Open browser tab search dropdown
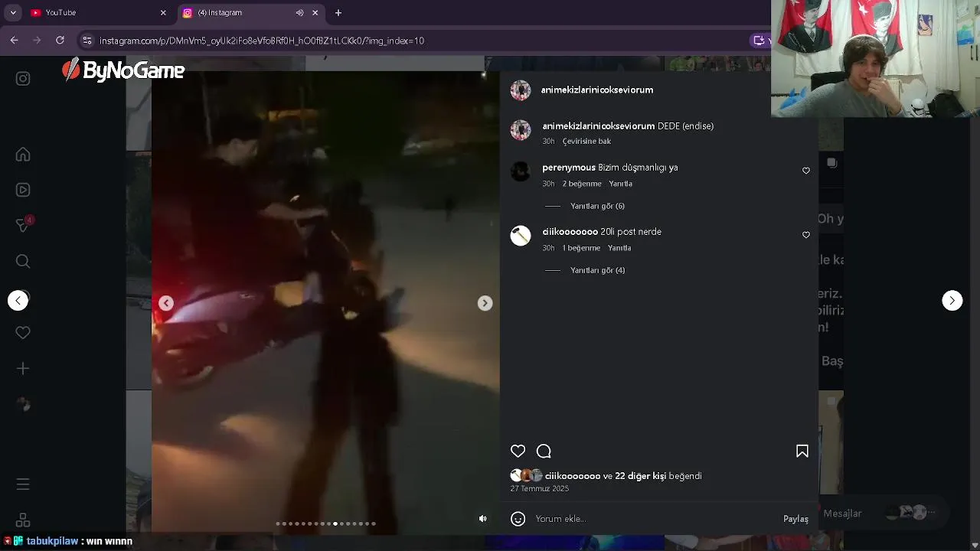 point(12,13)
